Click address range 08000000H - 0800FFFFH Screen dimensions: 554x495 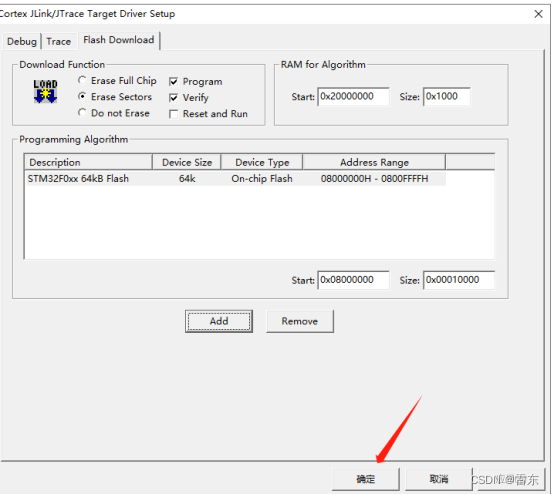(374, 178)
